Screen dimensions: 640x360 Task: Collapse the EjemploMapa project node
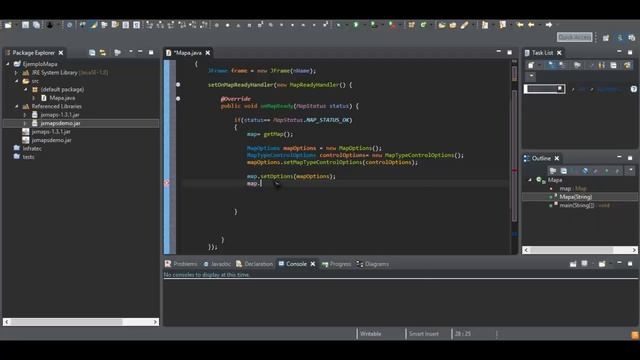[x=8, y=64]
